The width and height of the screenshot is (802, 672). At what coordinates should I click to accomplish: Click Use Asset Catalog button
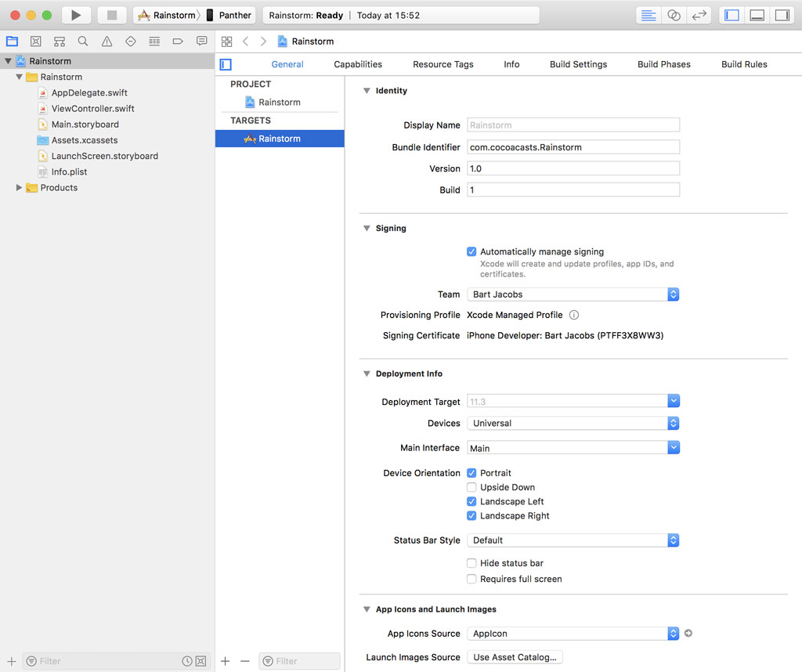click(515, 657)
